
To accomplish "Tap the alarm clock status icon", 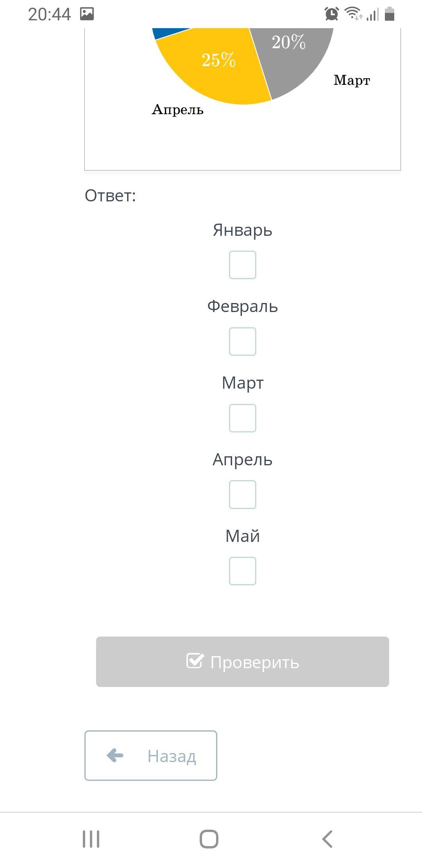I will (331, 14).
